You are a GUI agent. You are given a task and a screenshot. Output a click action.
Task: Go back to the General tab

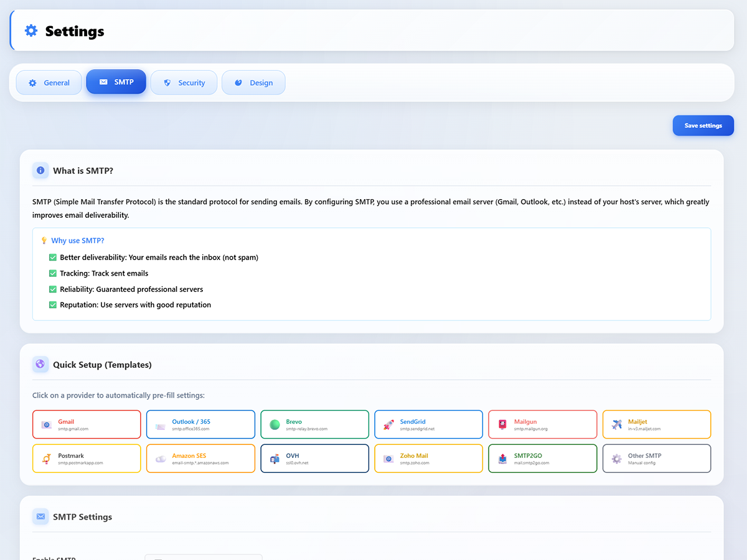coord(49,82)
